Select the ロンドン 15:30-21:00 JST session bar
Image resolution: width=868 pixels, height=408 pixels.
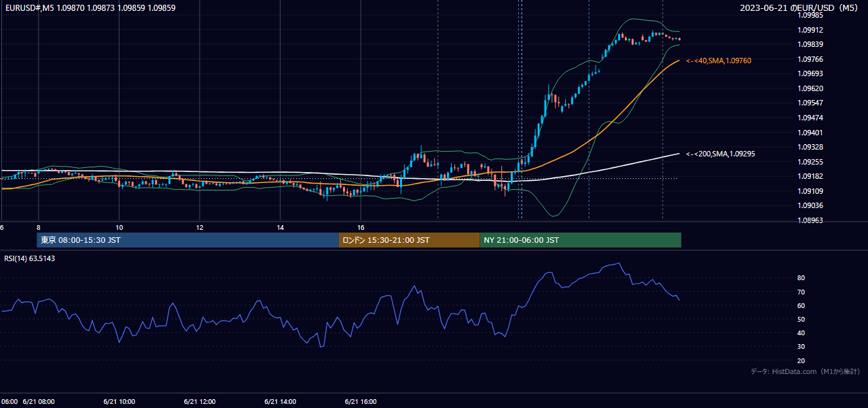[x=410, y=240]
